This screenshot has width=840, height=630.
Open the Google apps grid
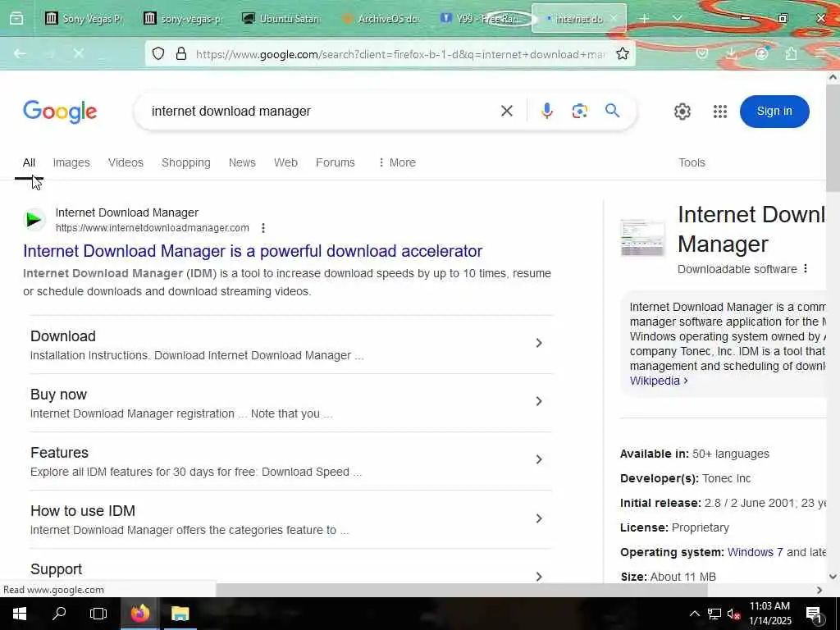point(720,112)
